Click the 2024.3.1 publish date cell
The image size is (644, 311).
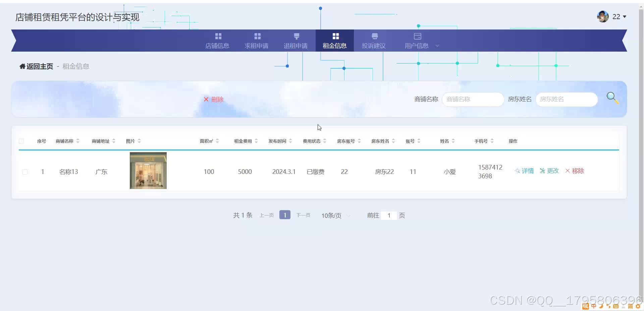[284, 172]
